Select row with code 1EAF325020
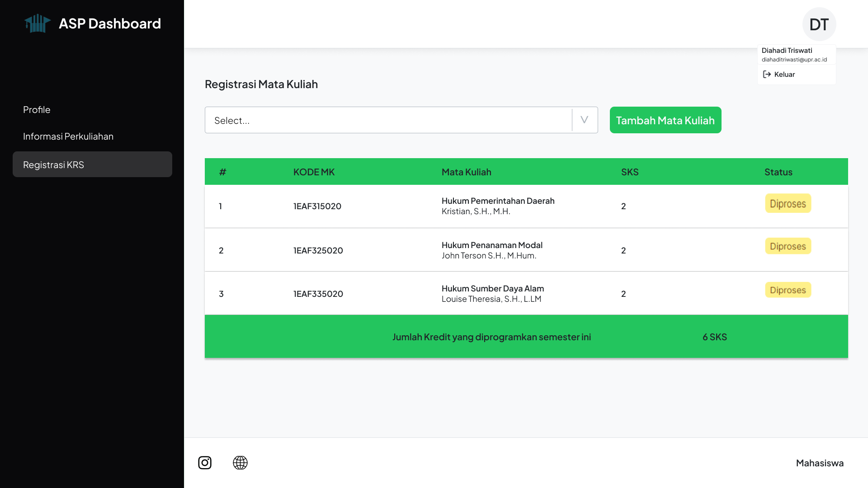This screenshot has height=488, width=868. 318,251
